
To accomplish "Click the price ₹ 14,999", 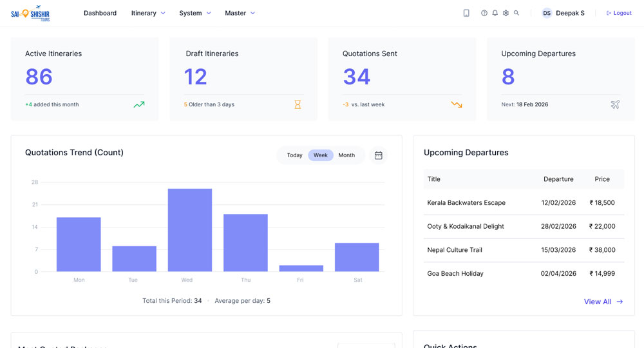I will pos(602,274).
